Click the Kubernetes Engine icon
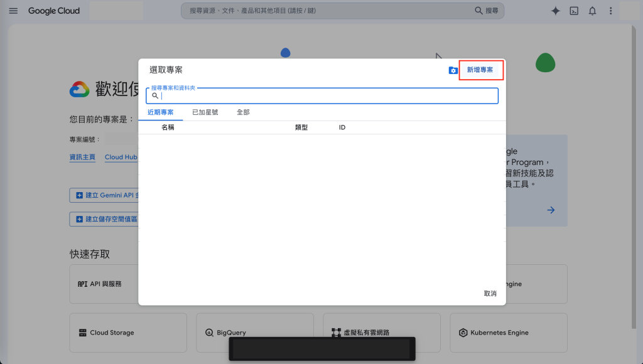This screenshot has width=643, height=364. click(x=463, y=333)
